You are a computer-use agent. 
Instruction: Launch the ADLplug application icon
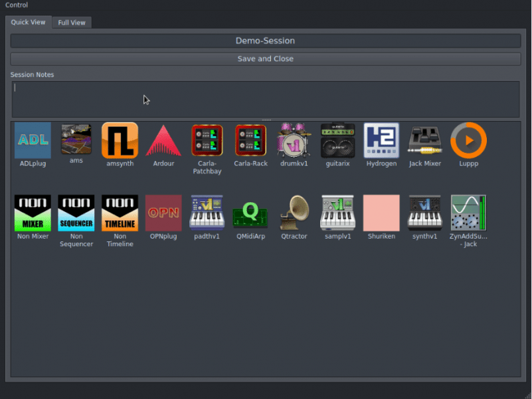point(33,140)
